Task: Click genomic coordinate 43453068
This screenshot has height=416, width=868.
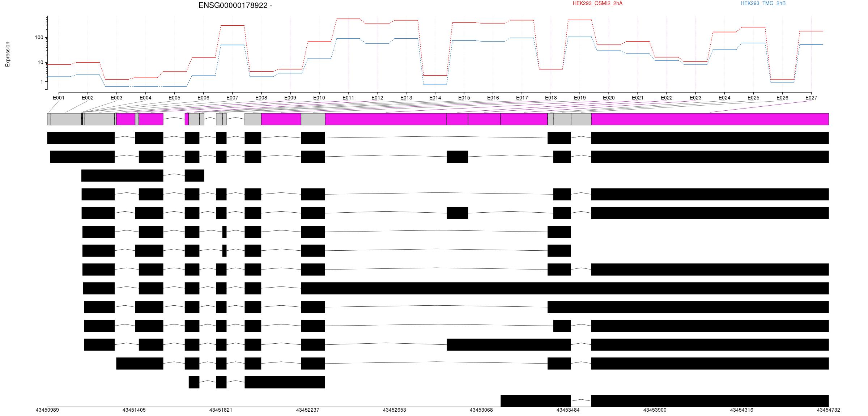Action: (x=481, y=410)
